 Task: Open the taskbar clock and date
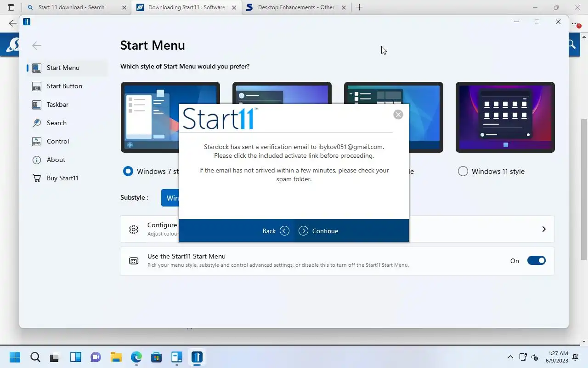557,357
